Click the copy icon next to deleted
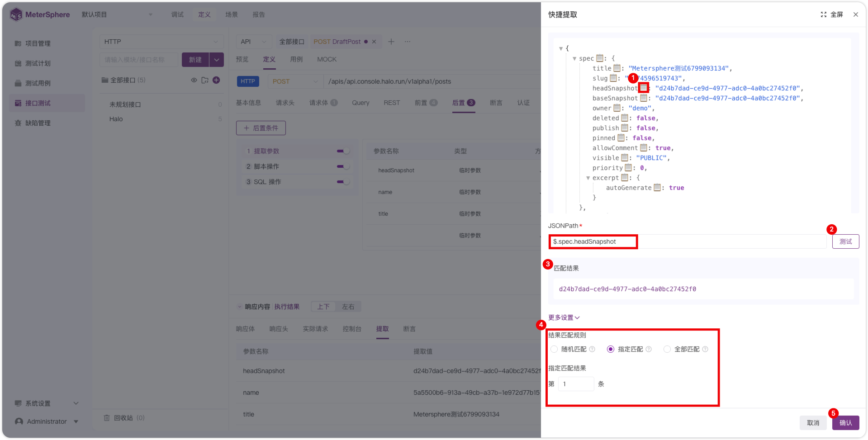This screenshot has width=868, height=440. click(625, 118)
